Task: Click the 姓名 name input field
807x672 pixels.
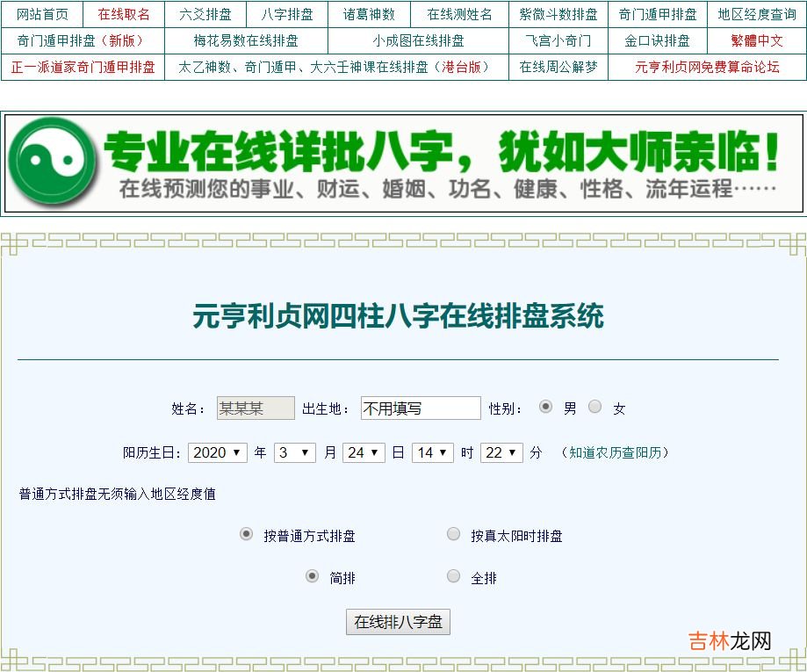Action: pyautogui.click(x=256, y=408)
